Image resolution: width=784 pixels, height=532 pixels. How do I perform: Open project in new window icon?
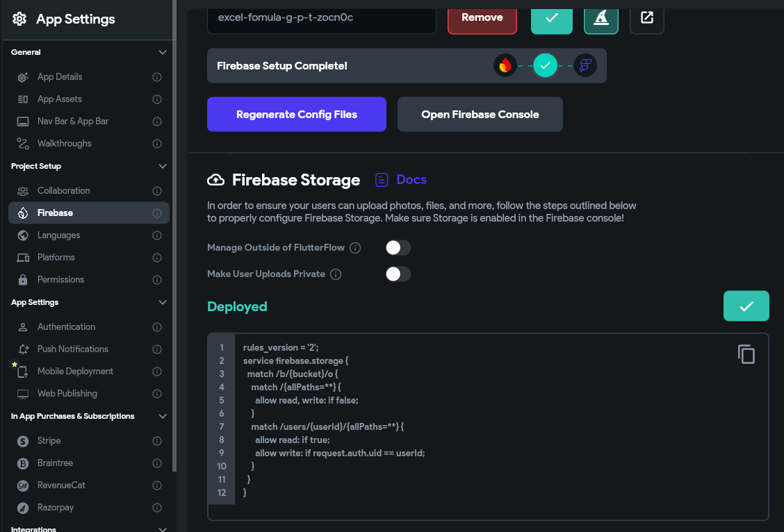647,18
